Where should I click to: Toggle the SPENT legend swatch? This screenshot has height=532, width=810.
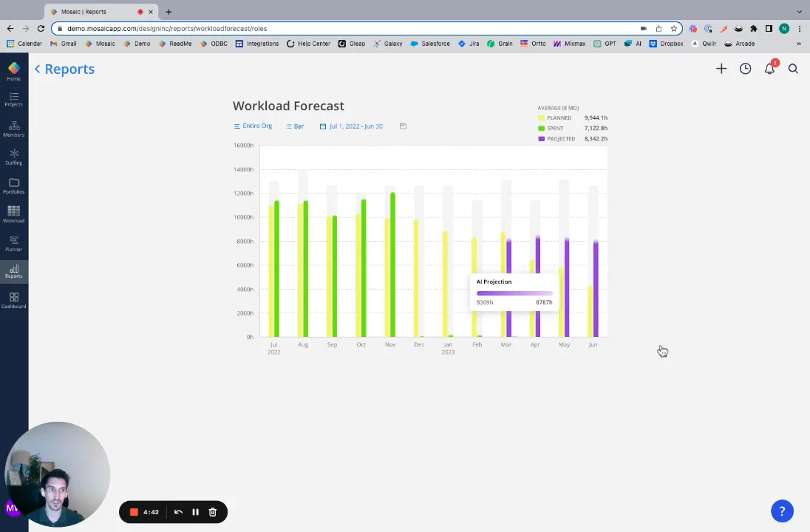(x=542, y=128)
